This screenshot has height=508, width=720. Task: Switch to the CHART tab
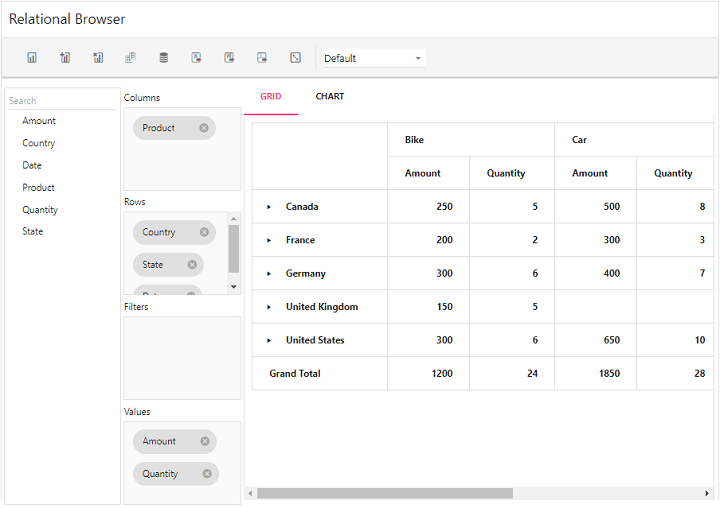click(329, 97)
